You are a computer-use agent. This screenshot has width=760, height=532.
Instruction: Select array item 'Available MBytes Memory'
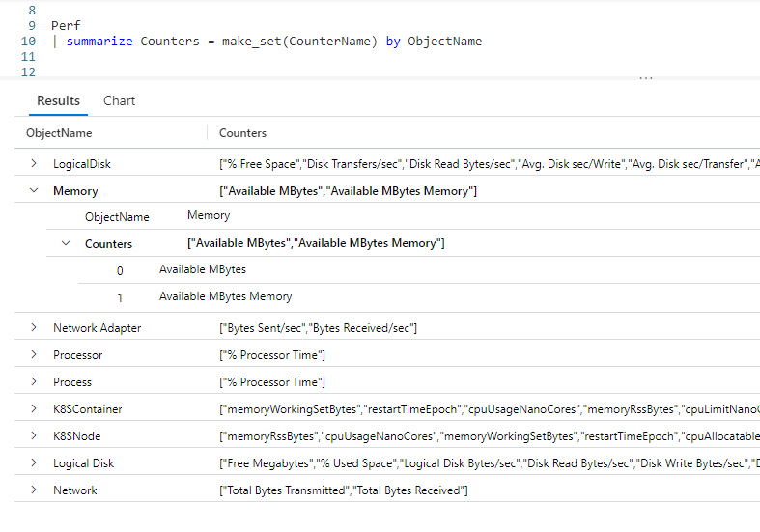coord(225,296)
